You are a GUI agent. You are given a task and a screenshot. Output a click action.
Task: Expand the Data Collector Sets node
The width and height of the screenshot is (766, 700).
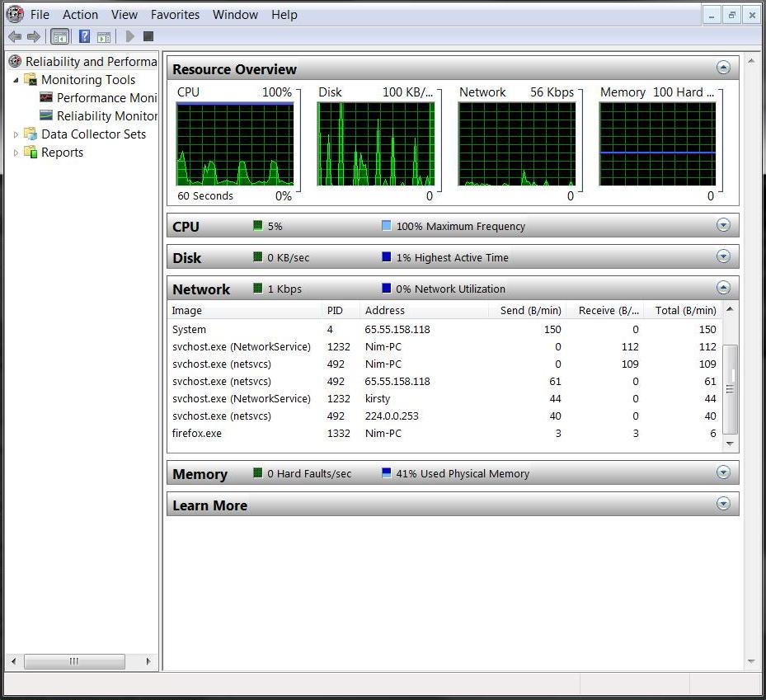(16, 134)
